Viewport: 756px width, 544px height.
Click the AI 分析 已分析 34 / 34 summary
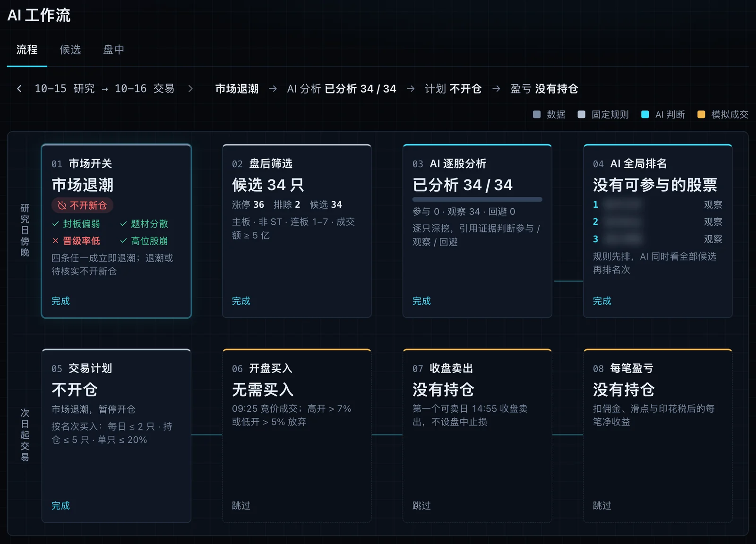tap(342, 89)
